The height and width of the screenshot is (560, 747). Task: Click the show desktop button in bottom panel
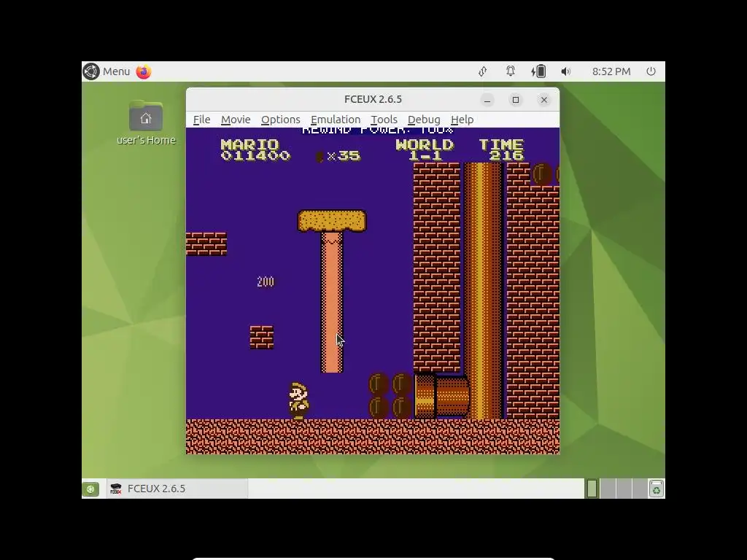90,489
